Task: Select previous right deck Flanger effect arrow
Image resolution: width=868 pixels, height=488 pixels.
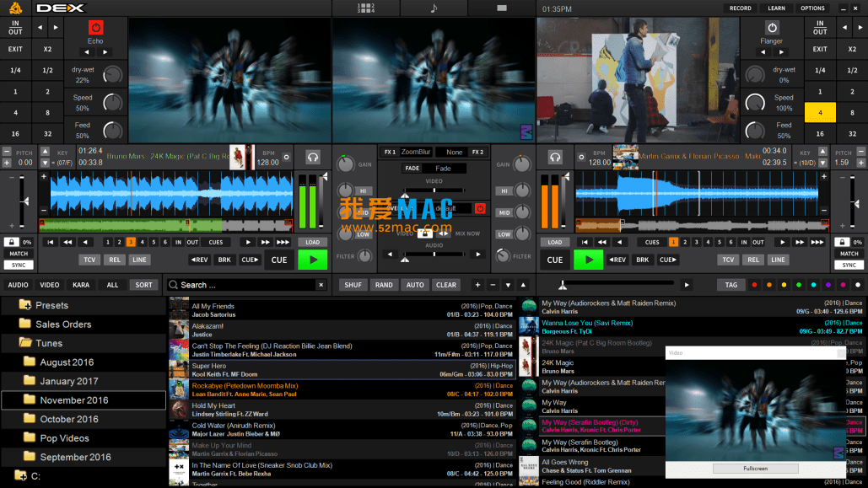Action: [763, 52]
